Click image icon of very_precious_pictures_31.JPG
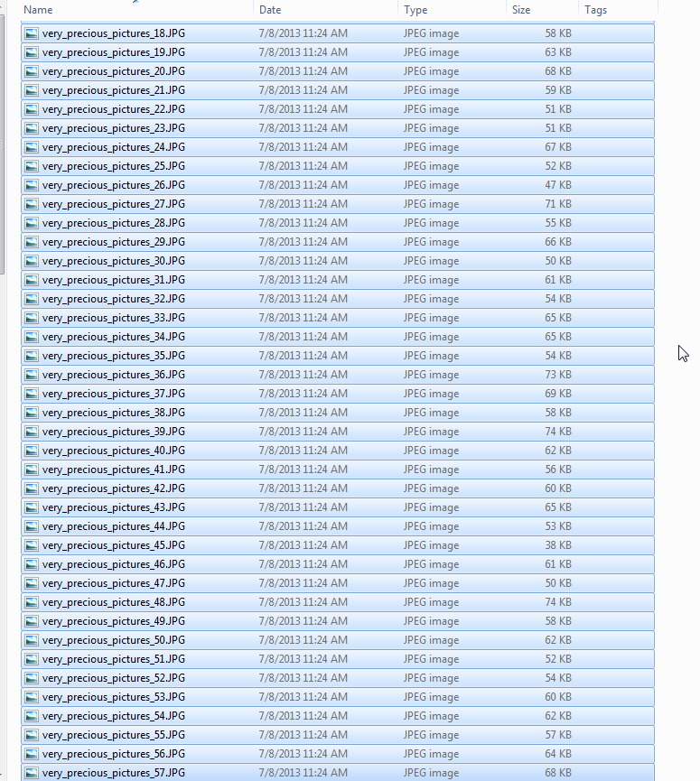The height and width of the screenshot is (781, 700). point(32,279)
